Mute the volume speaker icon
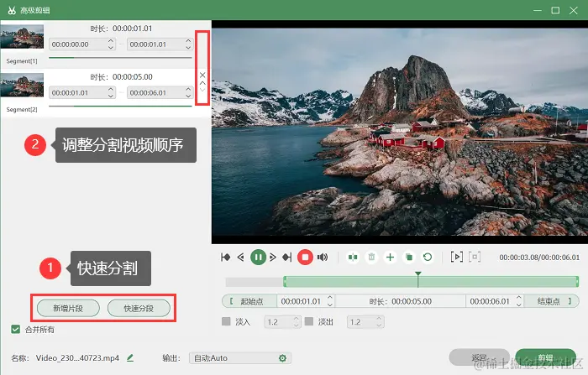This screenshot has height=375, width=588. (x=323, y=258)
